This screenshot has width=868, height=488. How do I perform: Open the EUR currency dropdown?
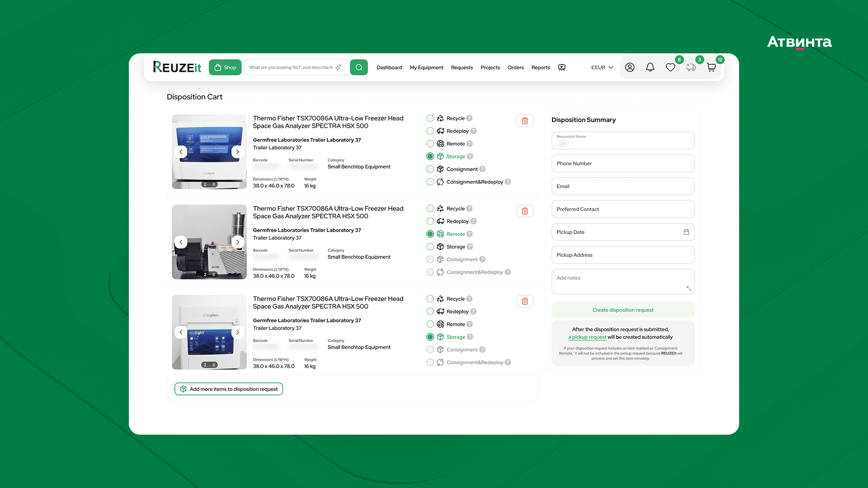(602, 67)
